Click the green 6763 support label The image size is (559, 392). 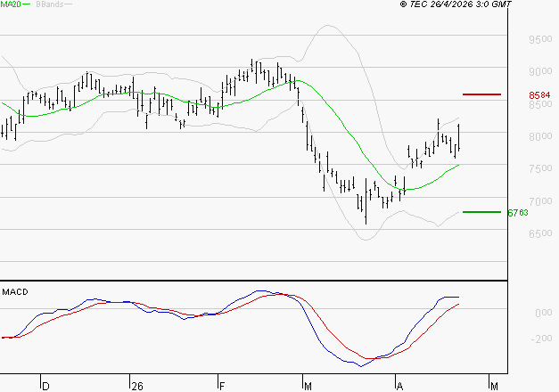pyautogui.click(x=518, y=213)
